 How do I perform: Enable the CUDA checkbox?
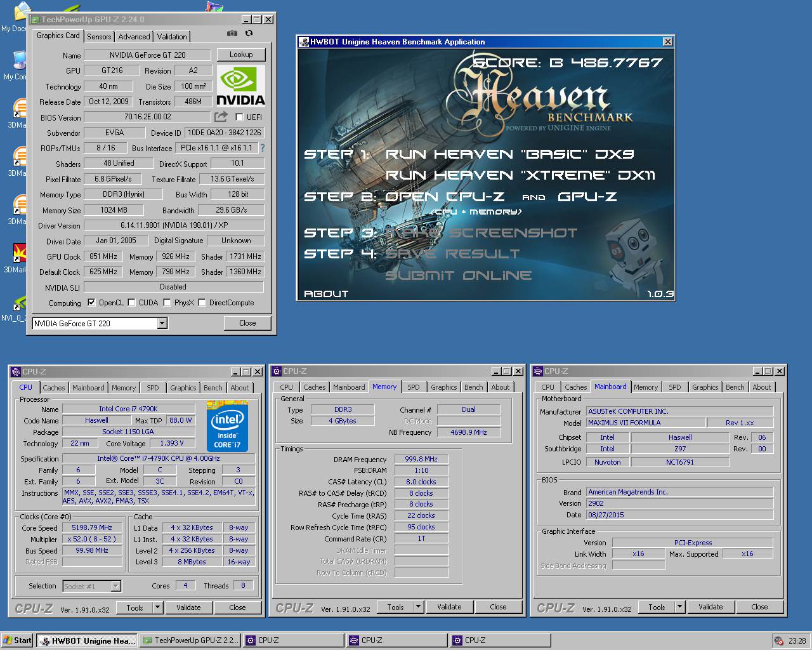point(131,303)
